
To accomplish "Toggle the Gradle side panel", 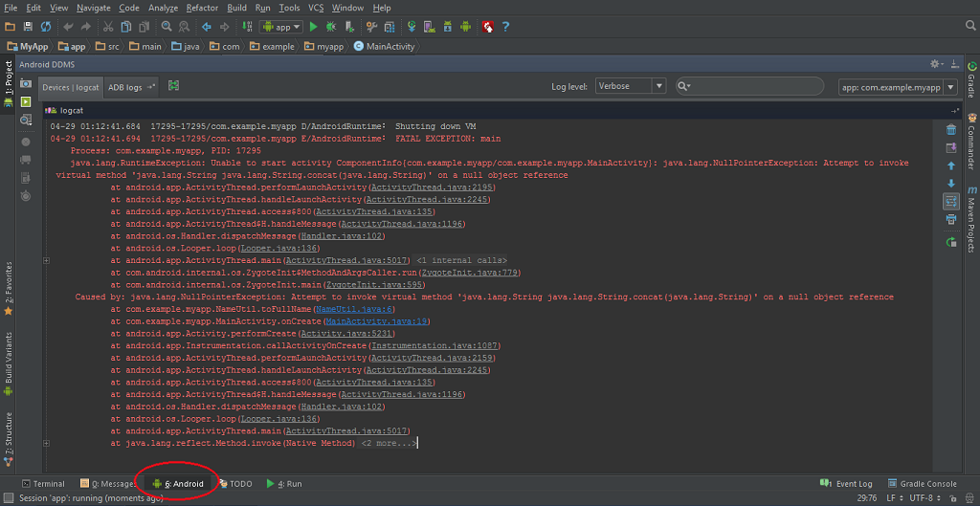I will pos(971,80).
